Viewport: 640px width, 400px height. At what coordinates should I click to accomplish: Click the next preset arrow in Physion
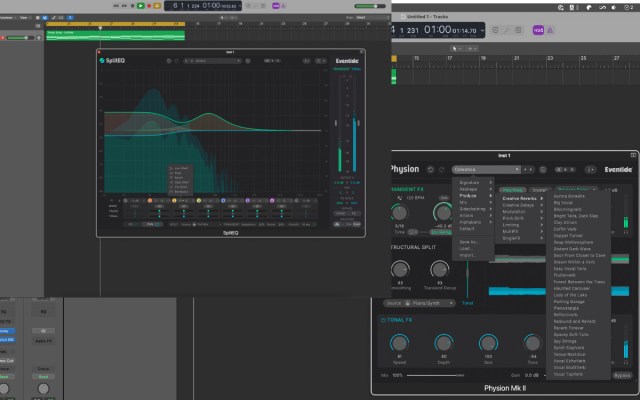[x=531, y=169]
